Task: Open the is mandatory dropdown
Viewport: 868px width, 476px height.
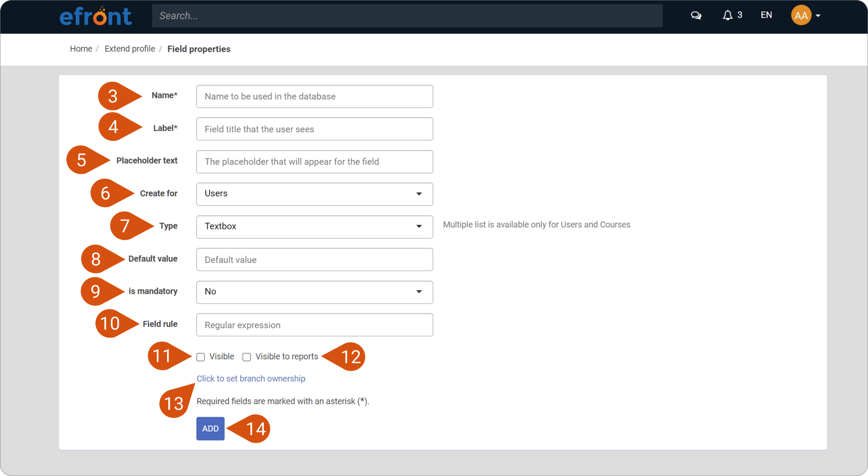Action: [x=314, y=292]
